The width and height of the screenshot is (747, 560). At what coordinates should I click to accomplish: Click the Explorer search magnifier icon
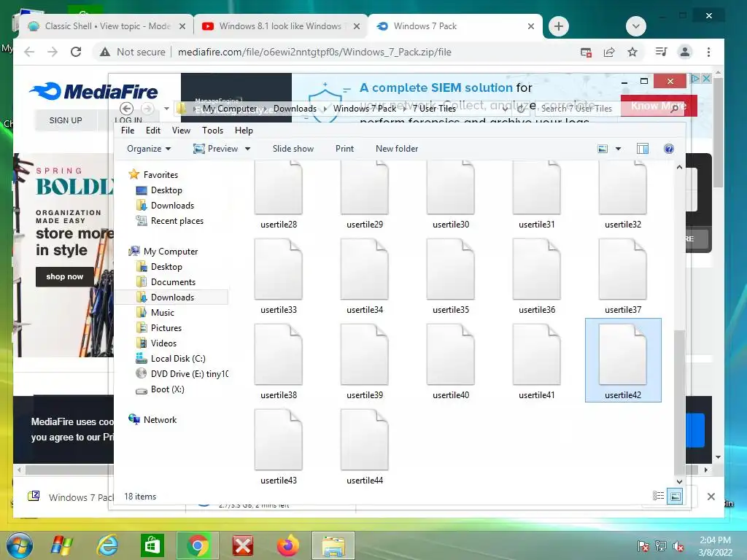pyautogui.click(x=675, y=109)
